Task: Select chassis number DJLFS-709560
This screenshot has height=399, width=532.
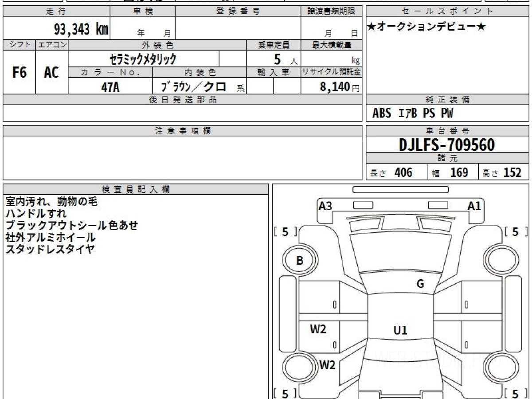Action: click(447, 145)
